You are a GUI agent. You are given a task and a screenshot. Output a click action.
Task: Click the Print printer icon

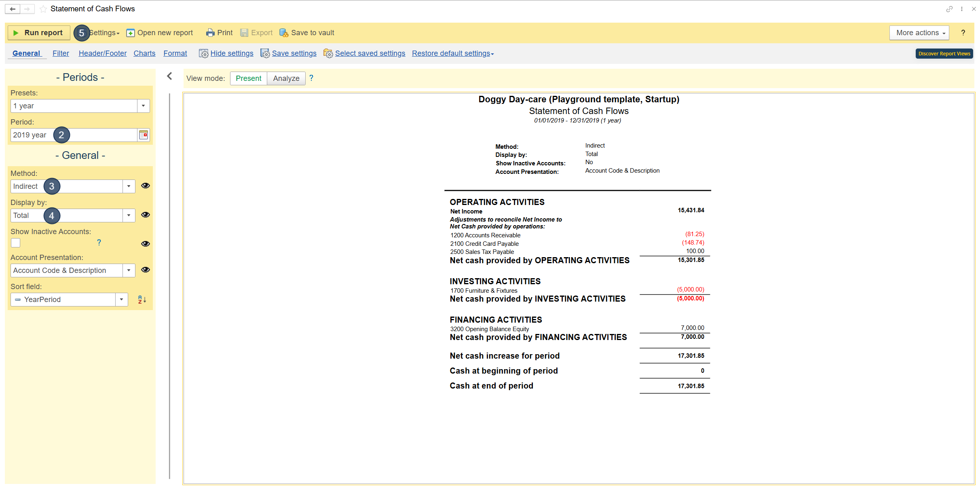pos(210,33)
